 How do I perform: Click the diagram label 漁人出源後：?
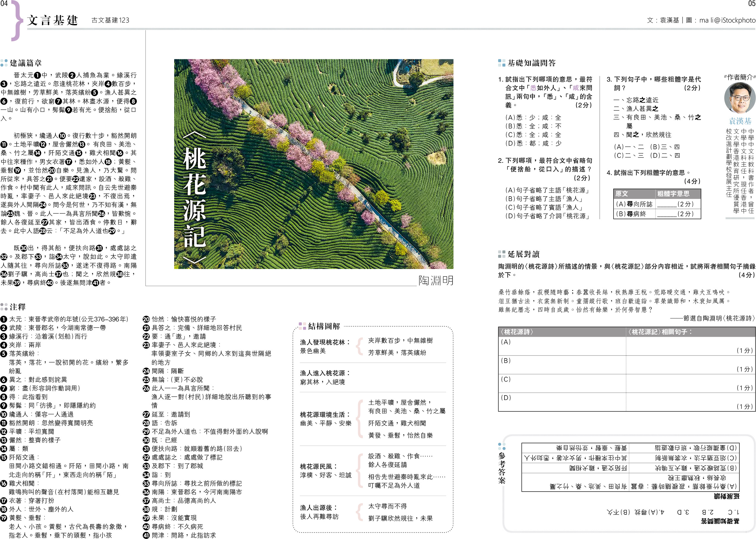click(319, 508)
